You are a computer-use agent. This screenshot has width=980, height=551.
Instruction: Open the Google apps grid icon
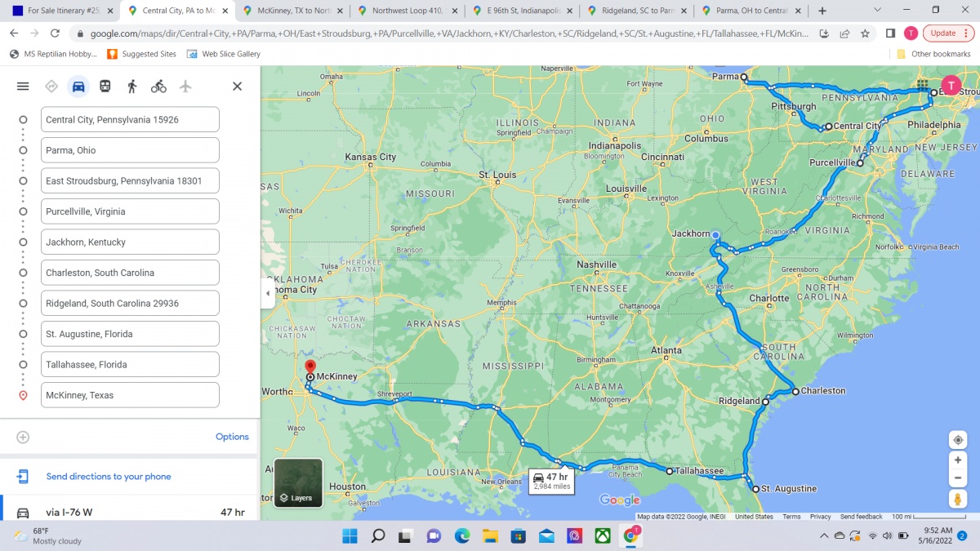(x=922, y=85)
